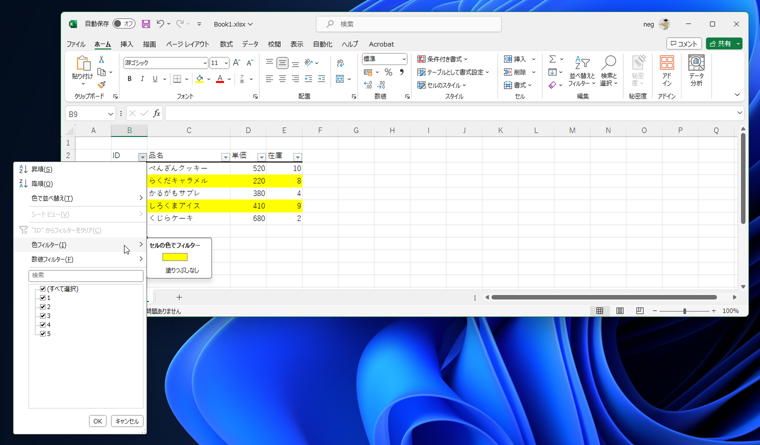Open Sort and Filter tool
The image size is (760, 445).
click(x=582, y=70)
